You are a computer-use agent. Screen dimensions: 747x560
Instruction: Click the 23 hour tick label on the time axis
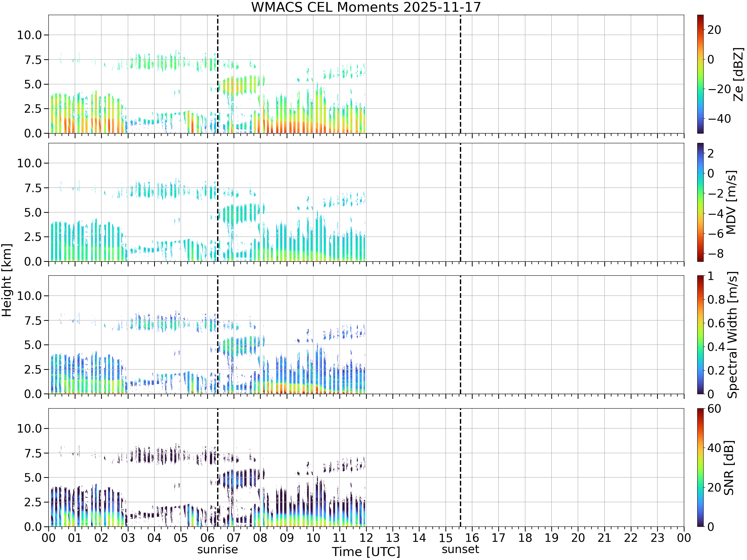[658, 538]
